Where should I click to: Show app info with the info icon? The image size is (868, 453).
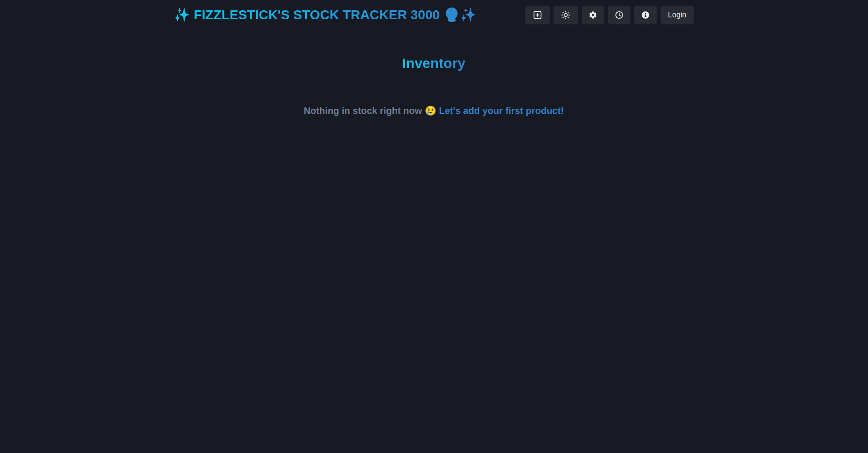tap(645, 15)
